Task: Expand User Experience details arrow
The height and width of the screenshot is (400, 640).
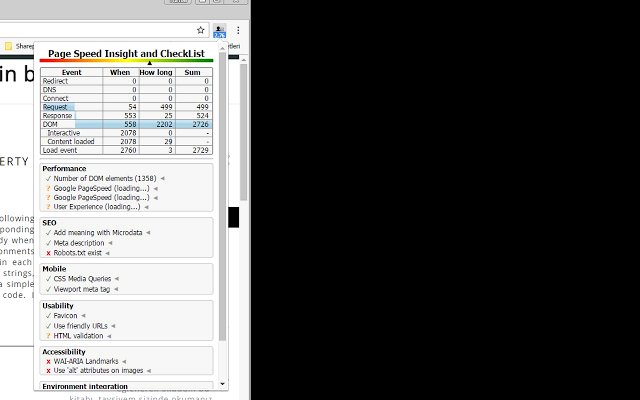Action: [147, 207]
